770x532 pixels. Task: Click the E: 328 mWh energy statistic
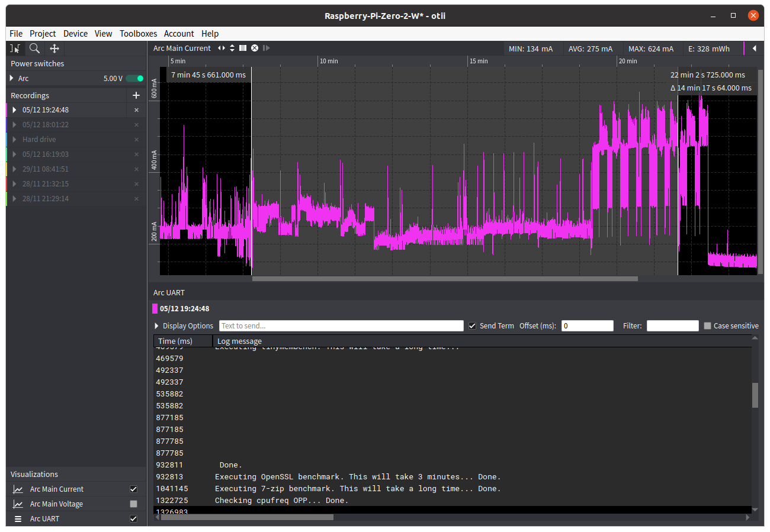709,49
